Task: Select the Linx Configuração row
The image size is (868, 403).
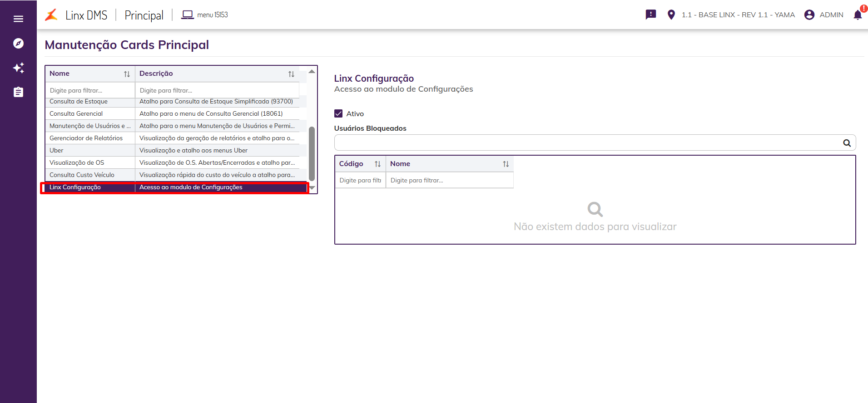Action: (175, 187)
